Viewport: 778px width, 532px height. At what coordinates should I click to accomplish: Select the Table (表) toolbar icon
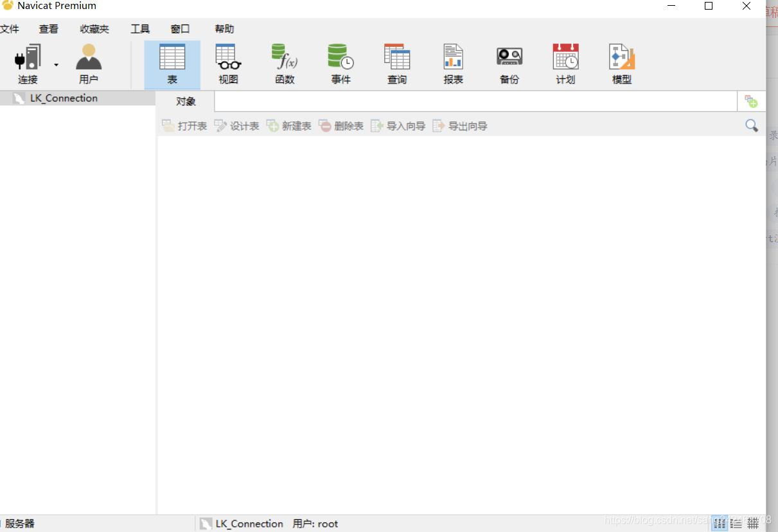[x=172, y=65]
